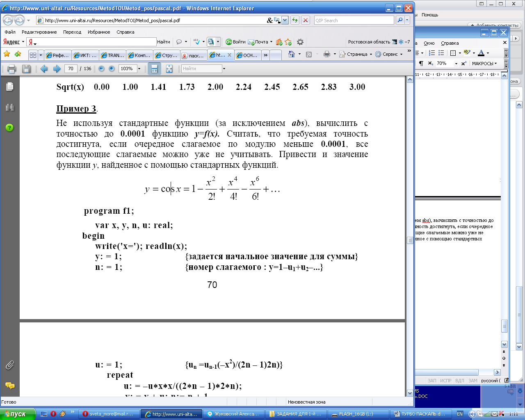Zoom in with the plus button
Viewport: 525px width, 420px height.
pos(112,69)
